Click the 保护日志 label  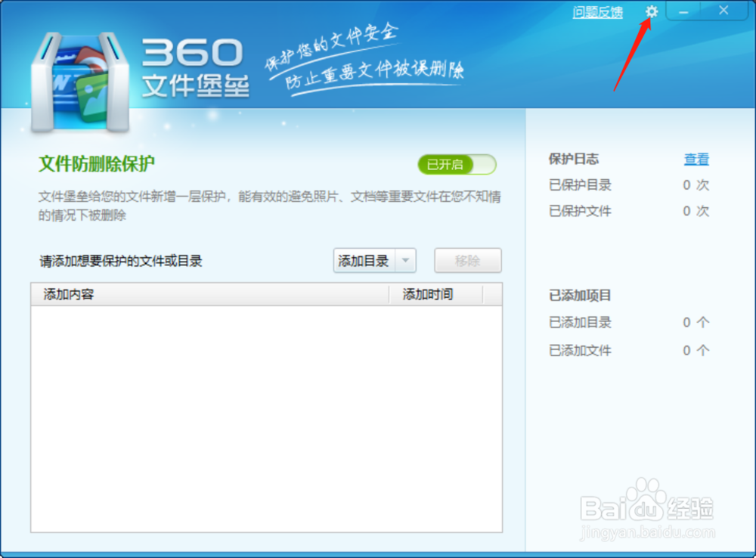point(573,159)
